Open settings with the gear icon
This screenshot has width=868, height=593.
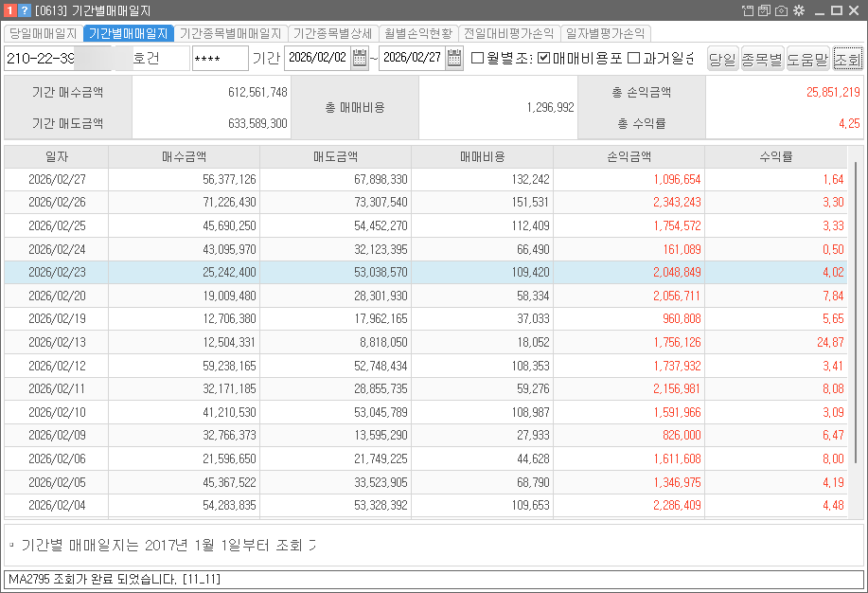(x=798, y=10)
